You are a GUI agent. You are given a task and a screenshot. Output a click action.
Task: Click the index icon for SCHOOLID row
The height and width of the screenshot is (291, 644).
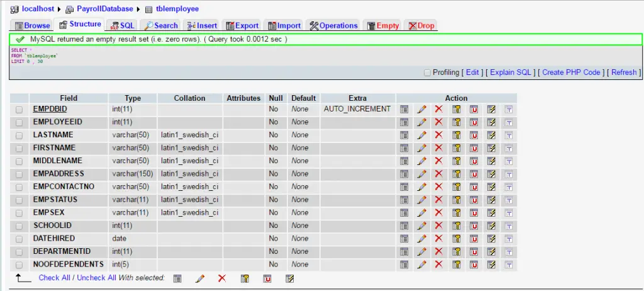[492, 225]
